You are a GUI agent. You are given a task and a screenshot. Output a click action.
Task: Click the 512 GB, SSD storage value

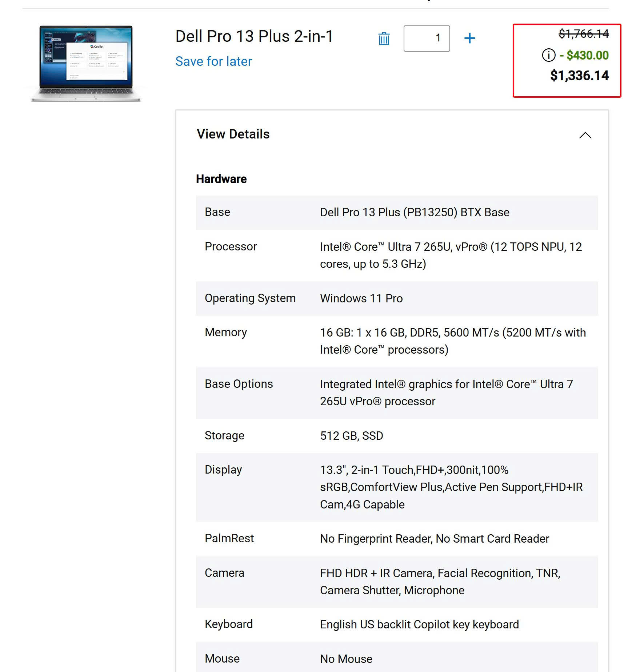[351, 435]
